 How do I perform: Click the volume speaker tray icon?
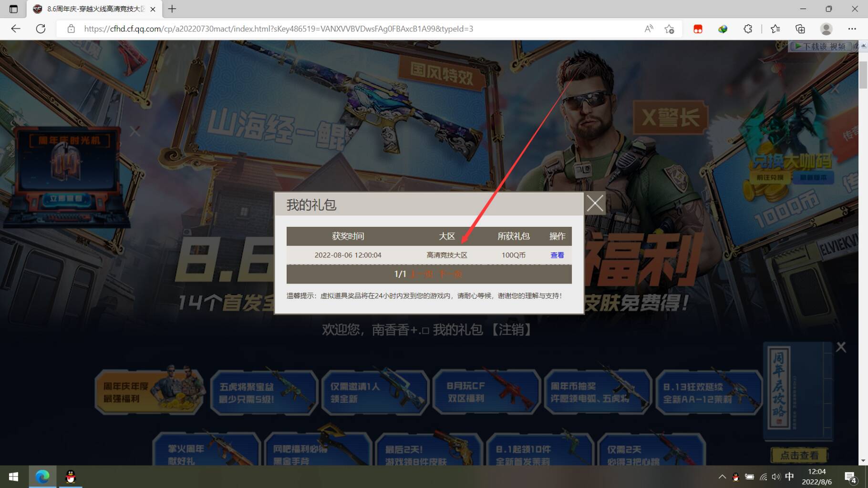[776, 477]
